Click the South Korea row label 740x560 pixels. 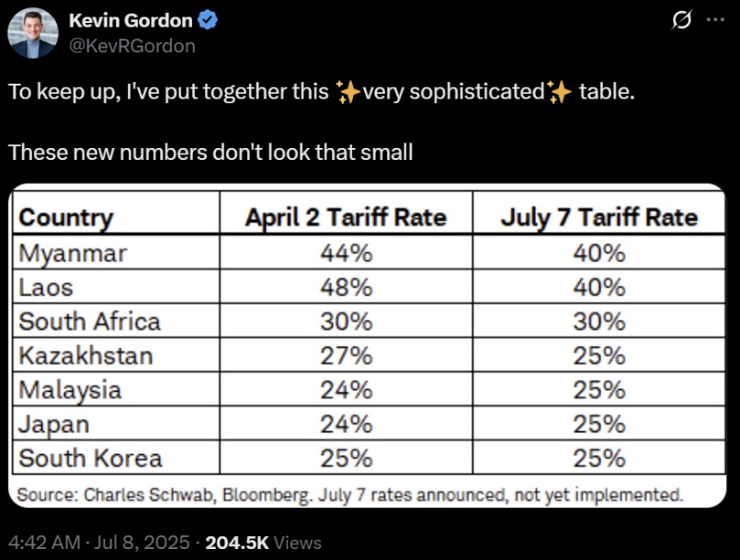91,458
